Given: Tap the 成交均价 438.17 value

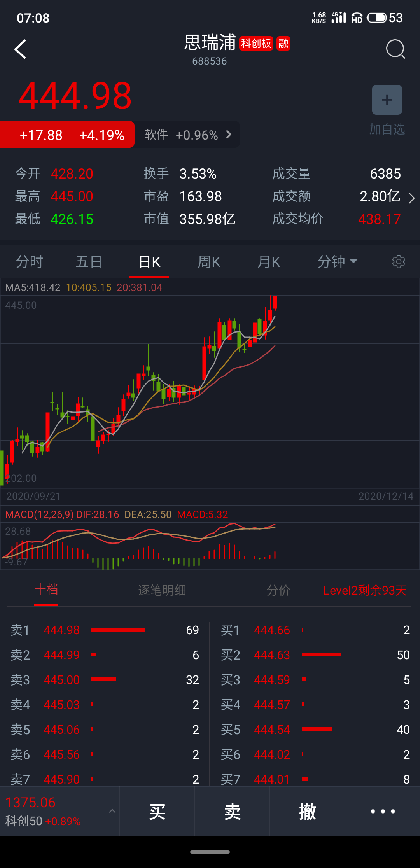Looking at the screenshot, I should pos(380,219).
